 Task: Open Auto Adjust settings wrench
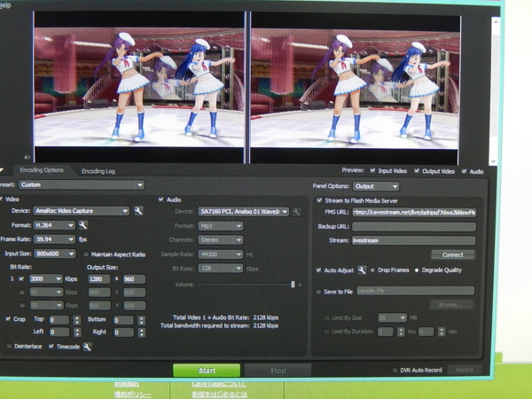coord(362,270)
